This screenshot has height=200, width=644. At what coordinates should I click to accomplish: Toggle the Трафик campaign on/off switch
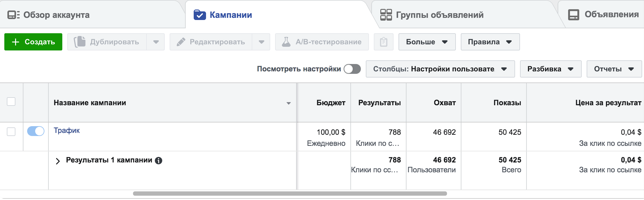point(36,131)
